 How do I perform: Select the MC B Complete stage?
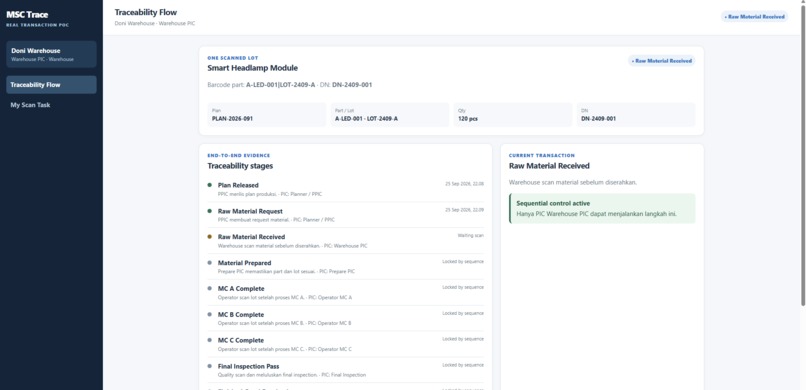[x=345, y=318]
